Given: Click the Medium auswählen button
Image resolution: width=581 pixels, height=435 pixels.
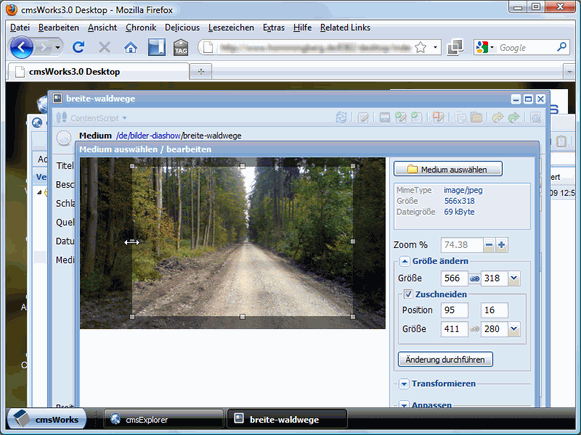Looking at the screenshot, I should click(448, 169).
